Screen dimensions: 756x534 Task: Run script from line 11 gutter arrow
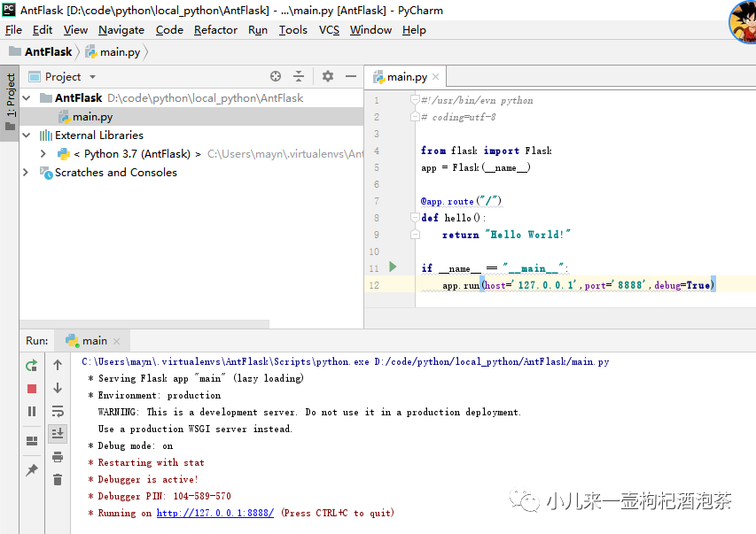click(393, 267)
